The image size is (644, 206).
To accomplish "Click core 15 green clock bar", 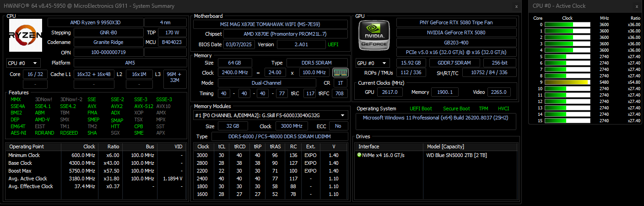I will tap(567, 120).
